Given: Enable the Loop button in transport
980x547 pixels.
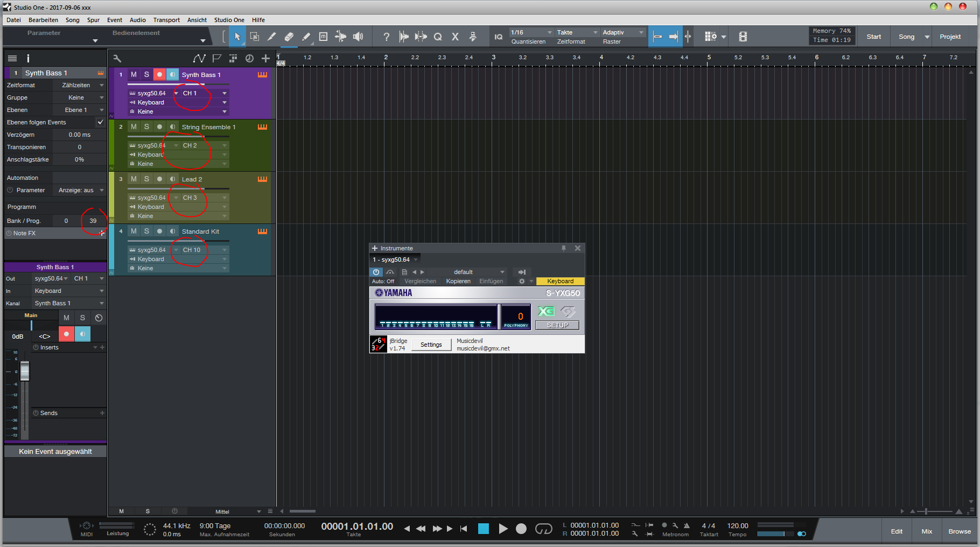Looking at the screenshot, I should pyautogui.click(x=543, y=529).
